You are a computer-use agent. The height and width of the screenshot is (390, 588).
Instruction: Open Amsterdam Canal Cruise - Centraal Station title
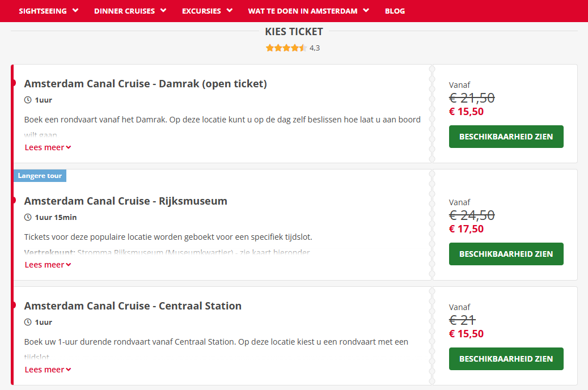[133, 306]
